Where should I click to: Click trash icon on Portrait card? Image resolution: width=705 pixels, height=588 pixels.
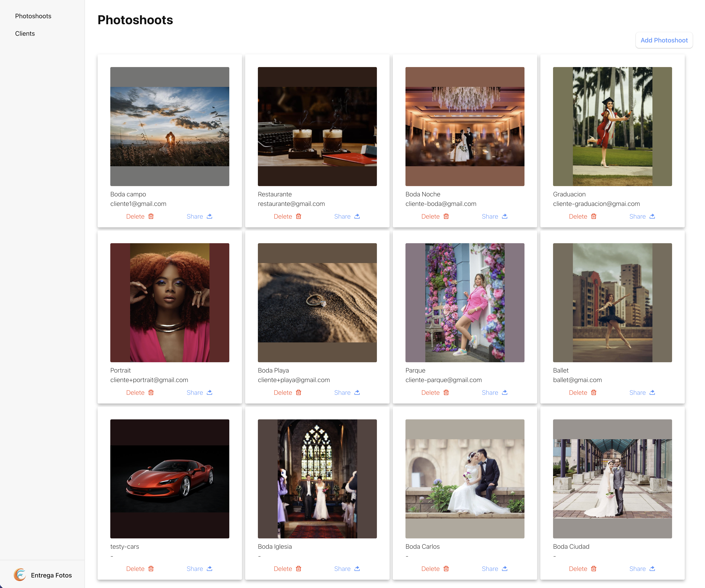(151, 392)
